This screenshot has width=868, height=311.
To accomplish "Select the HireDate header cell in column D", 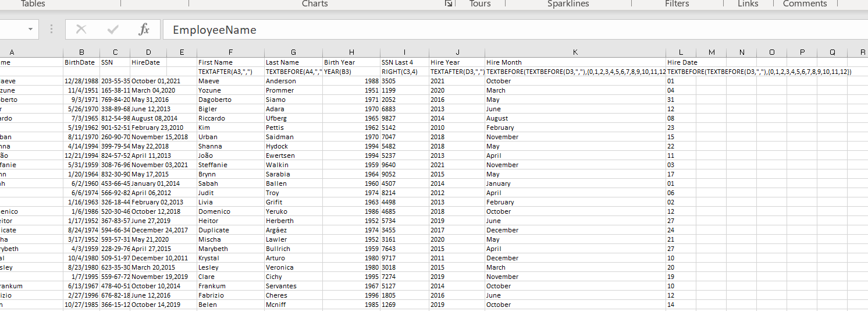I will click(148, 62).
